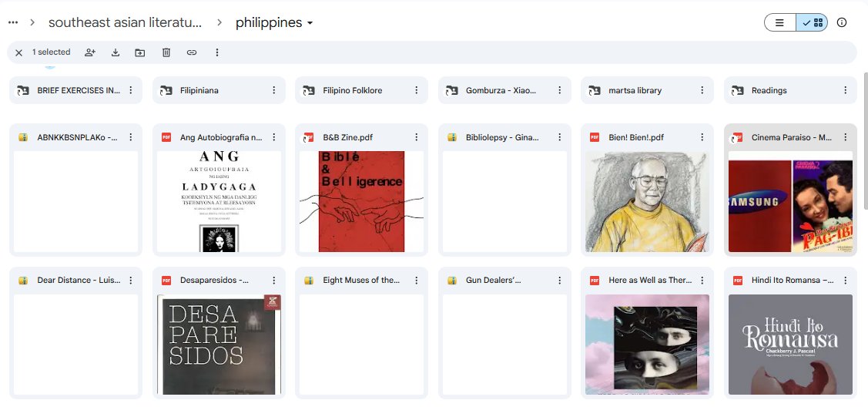The height and width of the screenshot is (407, 868).
Task: Open Readings folder
Action: point(790,90)
